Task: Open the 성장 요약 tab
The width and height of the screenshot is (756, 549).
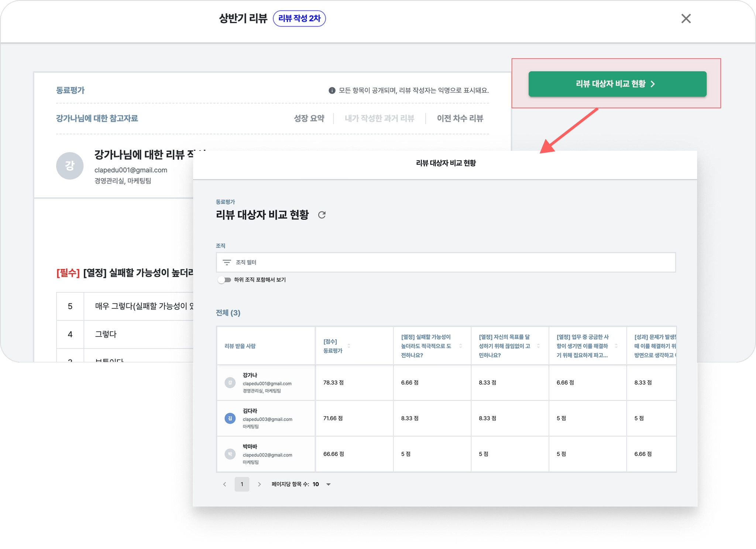Action: tap(309, 119)
